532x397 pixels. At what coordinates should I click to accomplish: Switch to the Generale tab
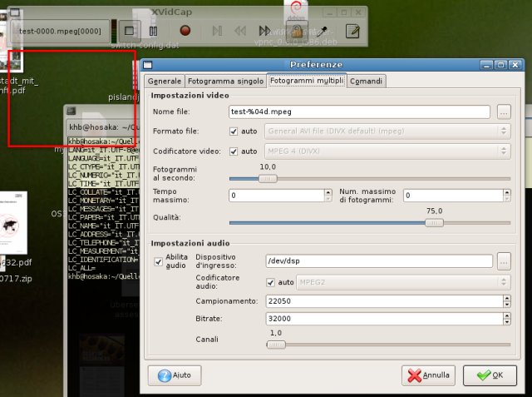coord(165,82)
